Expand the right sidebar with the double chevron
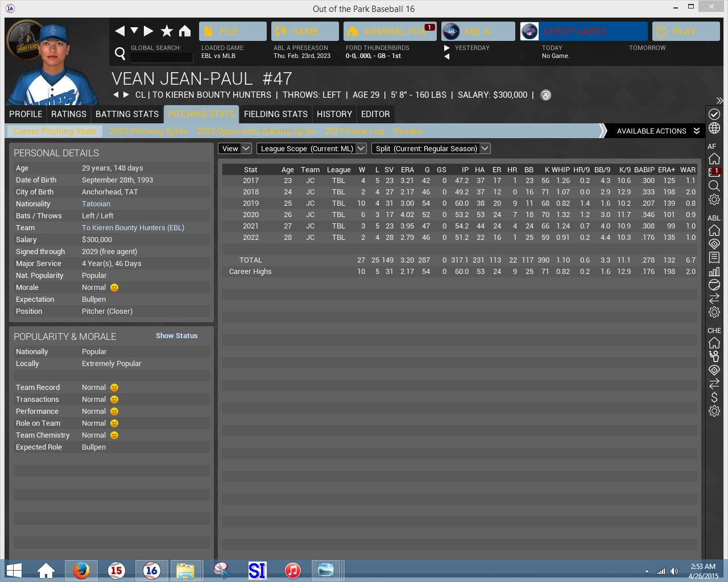Image resolution: width=728 pixels, height=582 pixels. point(719,101)
